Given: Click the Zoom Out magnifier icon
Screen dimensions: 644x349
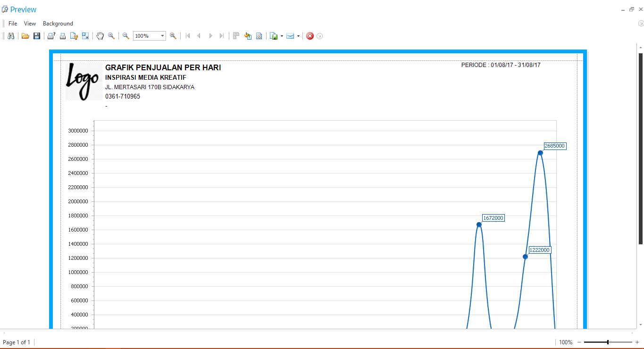Looking at the screenshot, I should tap(126, 36).
